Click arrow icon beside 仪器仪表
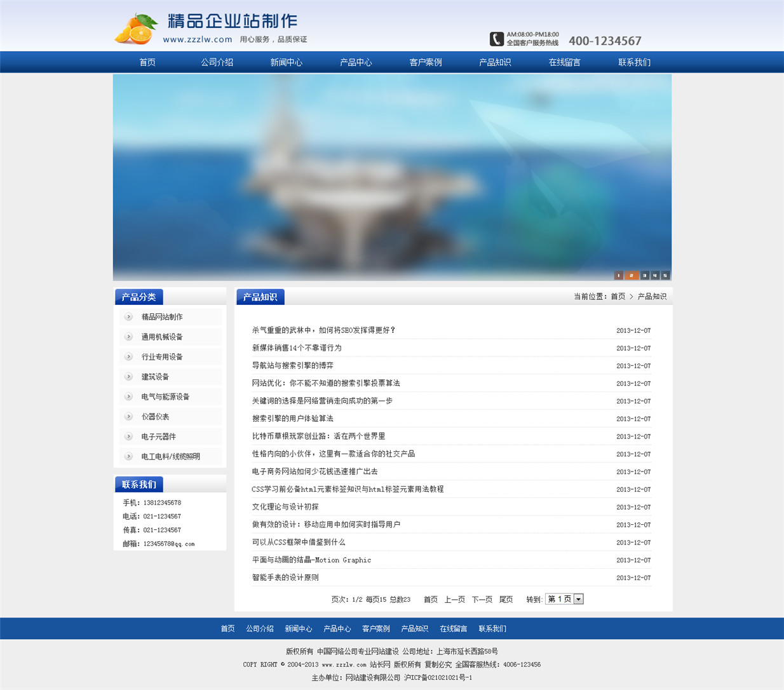Image resolution: width=784 pixels, height=690 pixels. [x=128, y=417]
